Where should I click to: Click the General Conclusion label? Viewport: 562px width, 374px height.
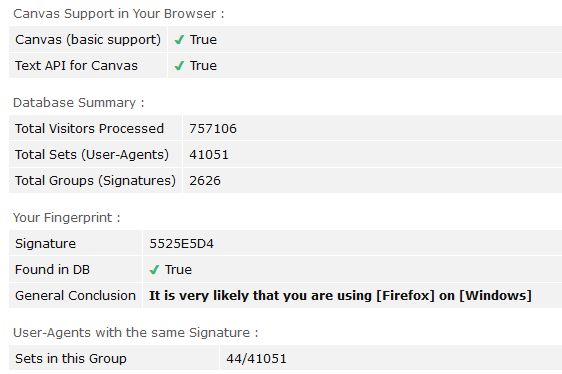pos(75,296)
